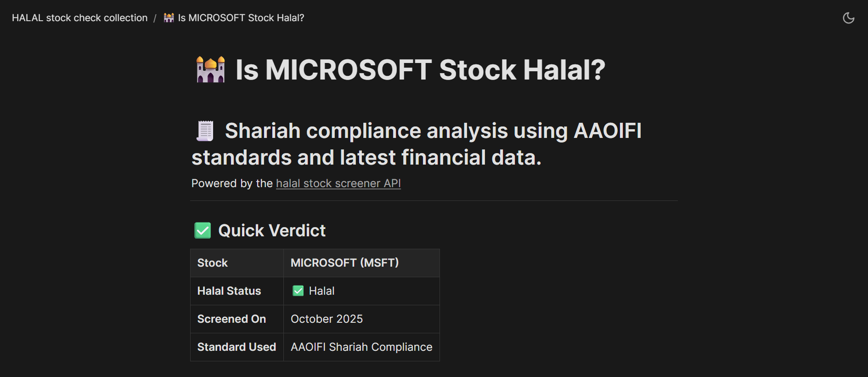Click the moon icon in top right corner

point(849,17)
